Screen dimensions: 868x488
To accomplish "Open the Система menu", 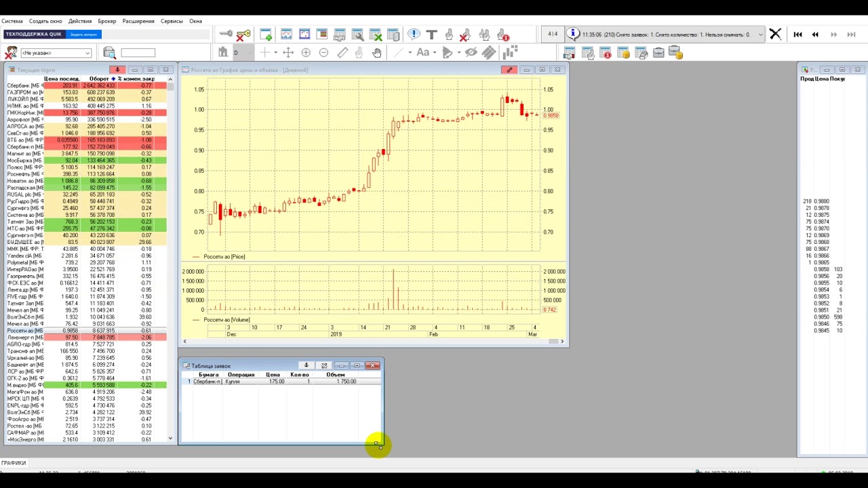I will (12, 21).
